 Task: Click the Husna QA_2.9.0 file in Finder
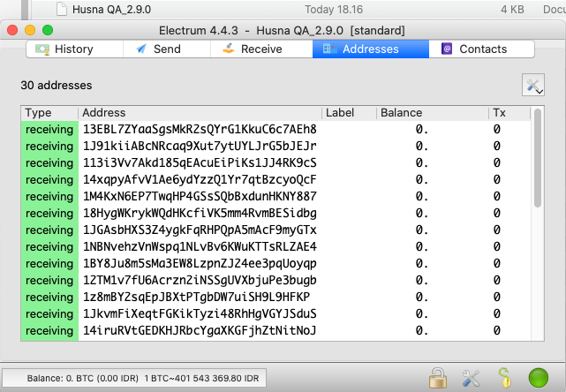(x=111, y=10)
